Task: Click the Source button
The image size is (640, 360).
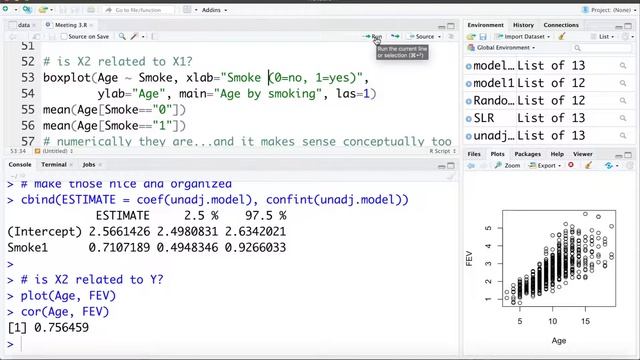Action: (x=422, y=36)
